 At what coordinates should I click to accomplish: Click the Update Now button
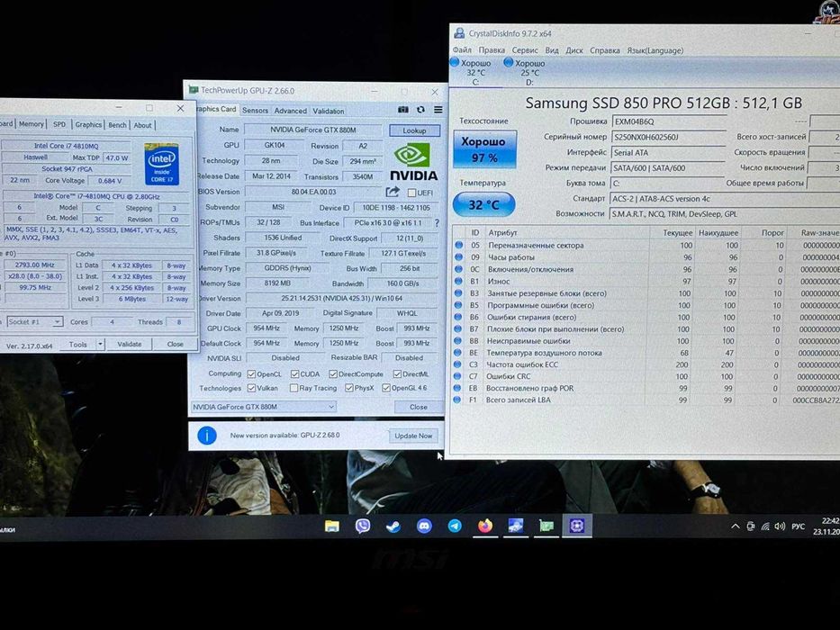[413, 436]
